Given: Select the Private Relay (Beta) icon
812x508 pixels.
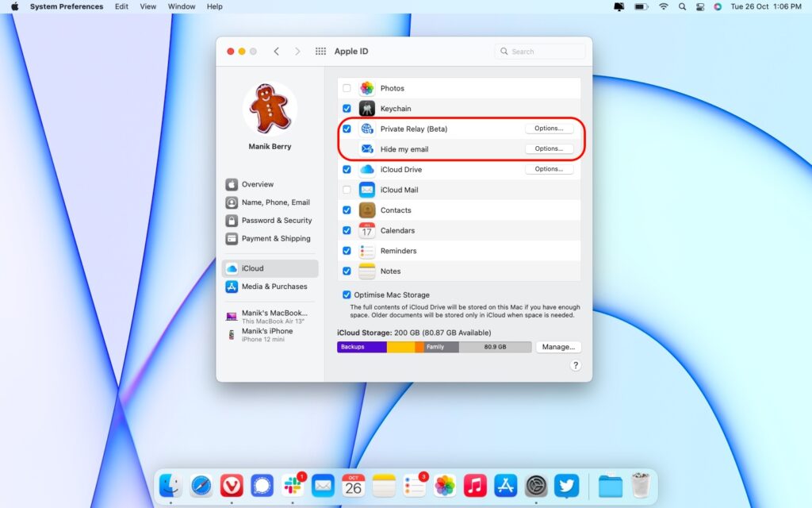Looking at the screenshot, I should (x=366, y=129).
